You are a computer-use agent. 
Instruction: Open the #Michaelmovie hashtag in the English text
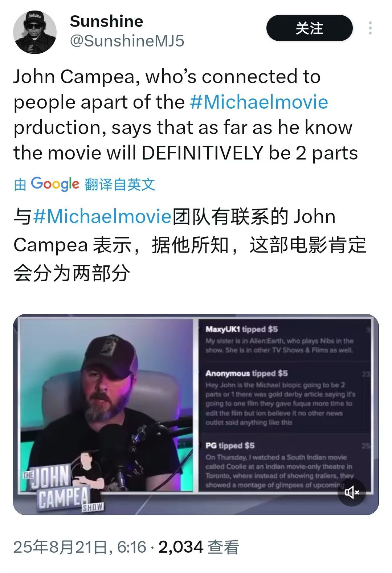pos(259,102)
